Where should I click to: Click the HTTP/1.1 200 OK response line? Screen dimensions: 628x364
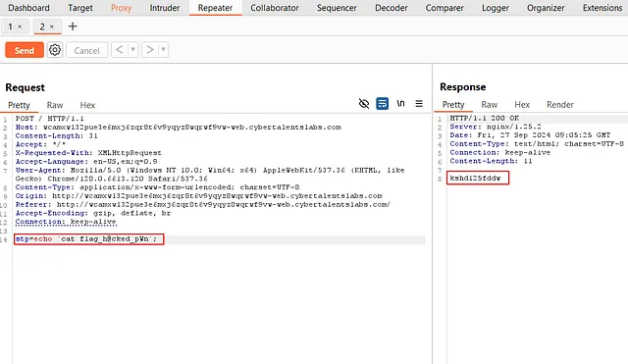pyautogui.click(x=484, y=118)
